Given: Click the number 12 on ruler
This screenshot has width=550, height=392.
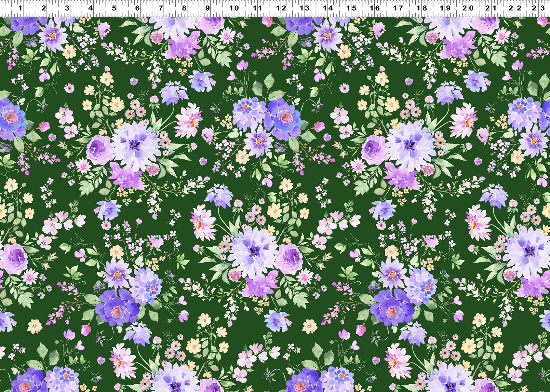Looking at the screenshot, I should (x=282, y=8).
